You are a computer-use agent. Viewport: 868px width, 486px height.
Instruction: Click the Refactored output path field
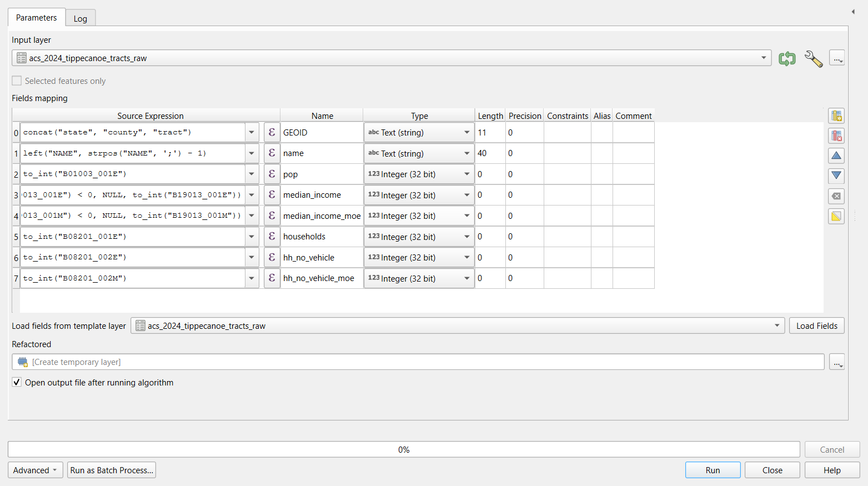(418, 362)
